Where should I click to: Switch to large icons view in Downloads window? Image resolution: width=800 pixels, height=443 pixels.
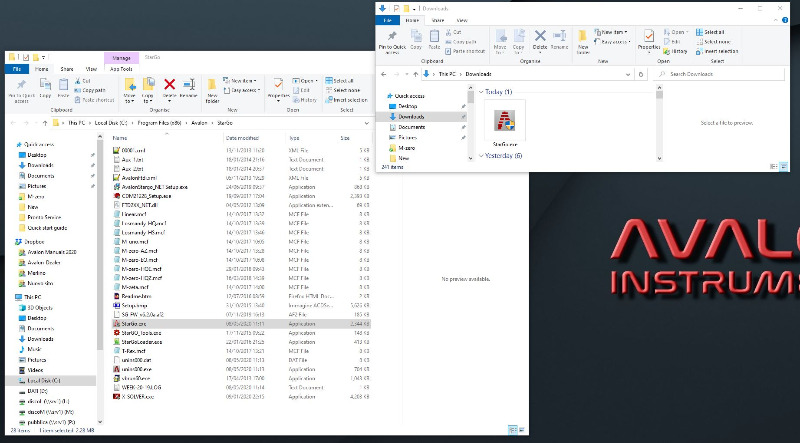pos(784,166)
